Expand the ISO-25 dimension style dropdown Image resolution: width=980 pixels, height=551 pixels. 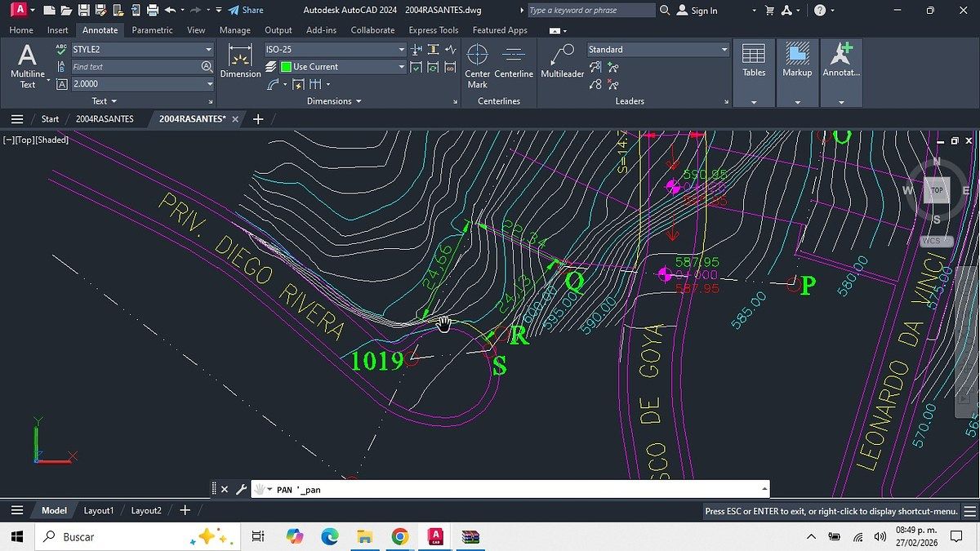click(x=401, y=49)
